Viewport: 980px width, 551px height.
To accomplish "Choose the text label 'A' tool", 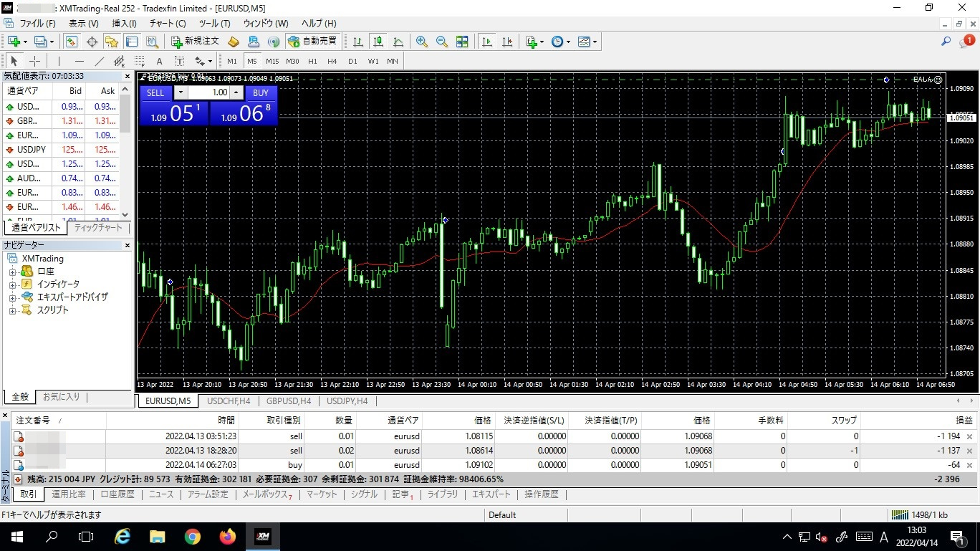I will 159,61.
